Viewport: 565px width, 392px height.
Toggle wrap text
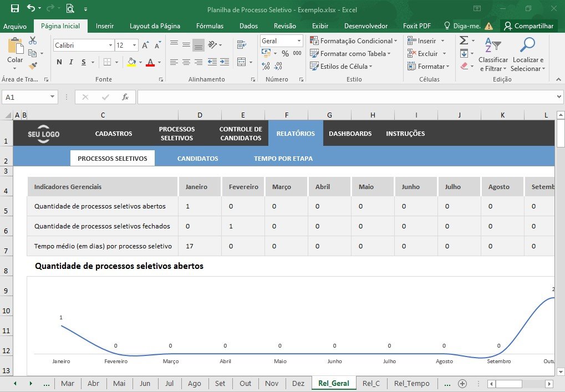pos(241,45)
